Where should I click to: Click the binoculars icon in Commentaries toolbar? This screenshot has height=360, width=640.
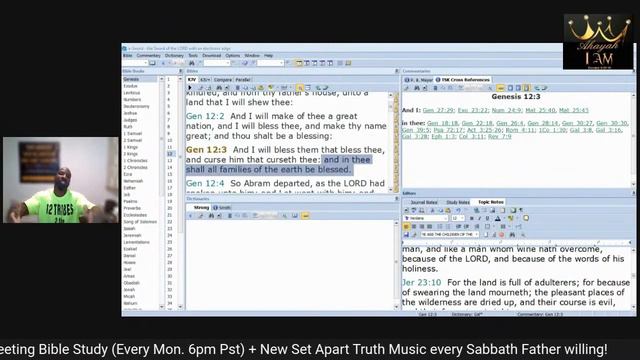point(417,88)
